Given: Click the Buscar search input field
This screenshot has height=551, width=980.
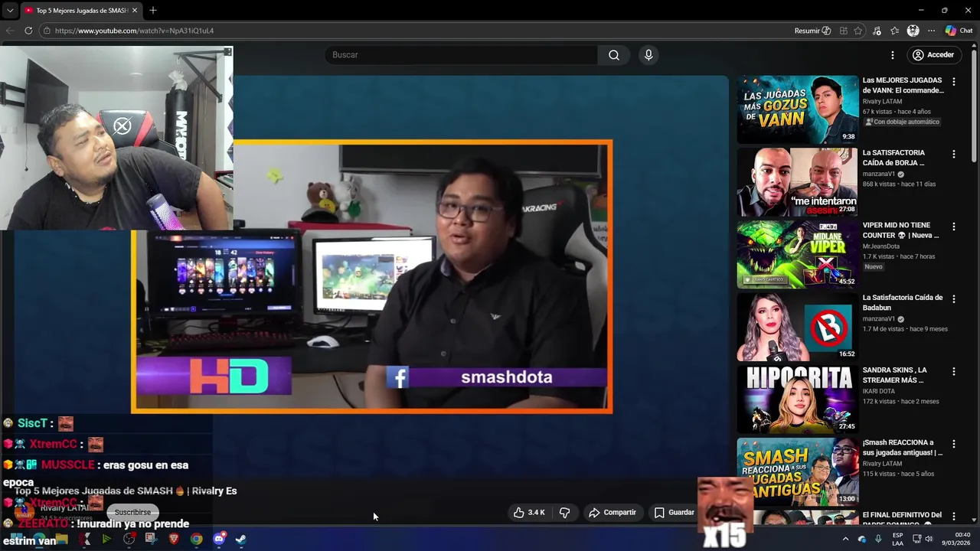Looking at the screenshot, I should (x=462, y=55).
